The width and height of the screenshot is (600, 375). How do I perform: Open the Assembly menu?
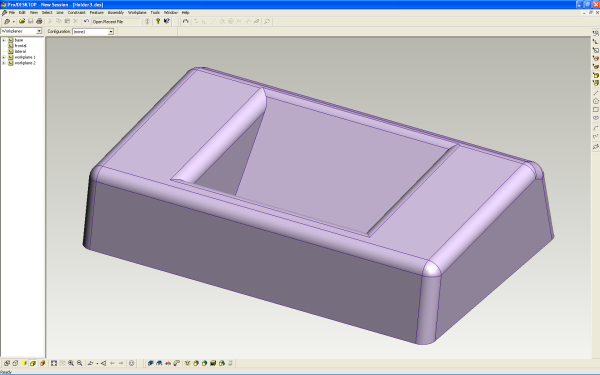116,13
